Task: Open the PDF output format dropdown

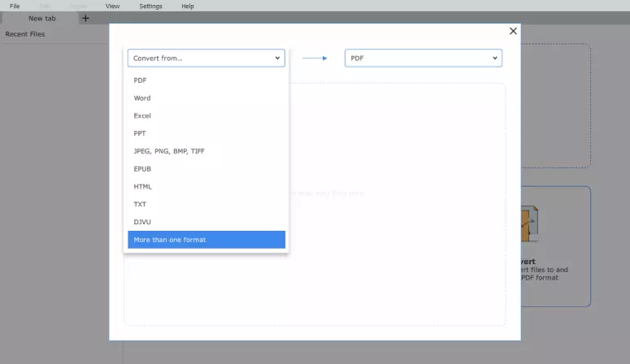Action: point(423,58)
